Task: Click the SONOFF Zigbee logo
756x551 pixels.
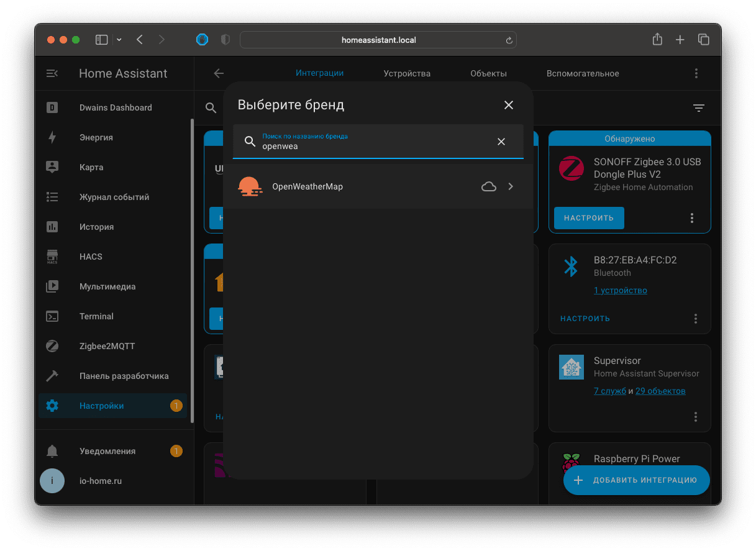Action: coord(572,168)
